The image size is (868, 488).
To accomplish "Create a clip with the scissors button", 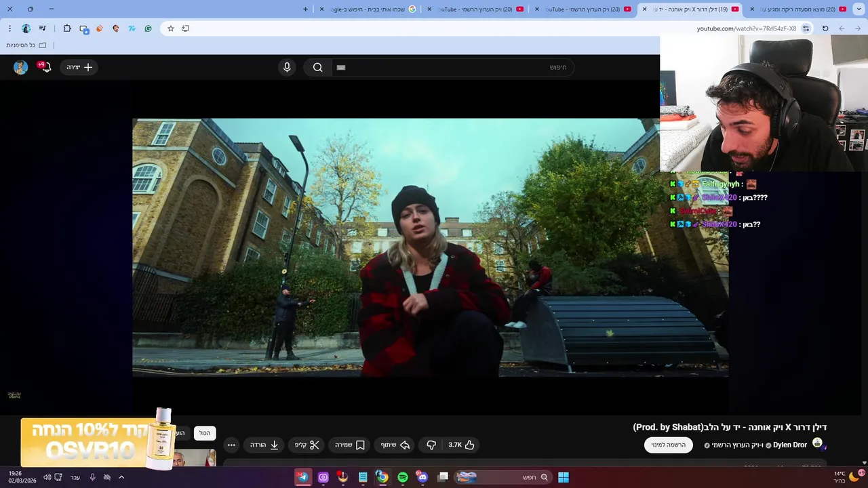I will pyautogui.click(x=307, y=445).
